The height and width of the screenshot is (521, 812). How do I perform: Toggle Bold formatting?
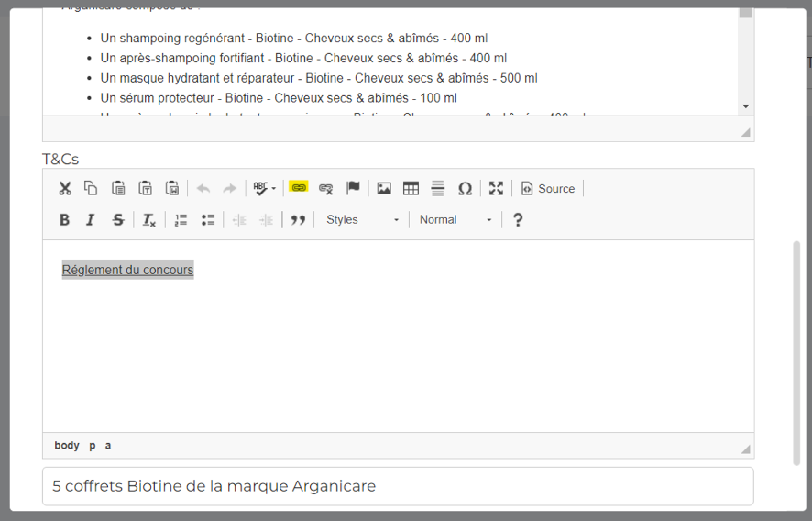(x=65, y=219)
